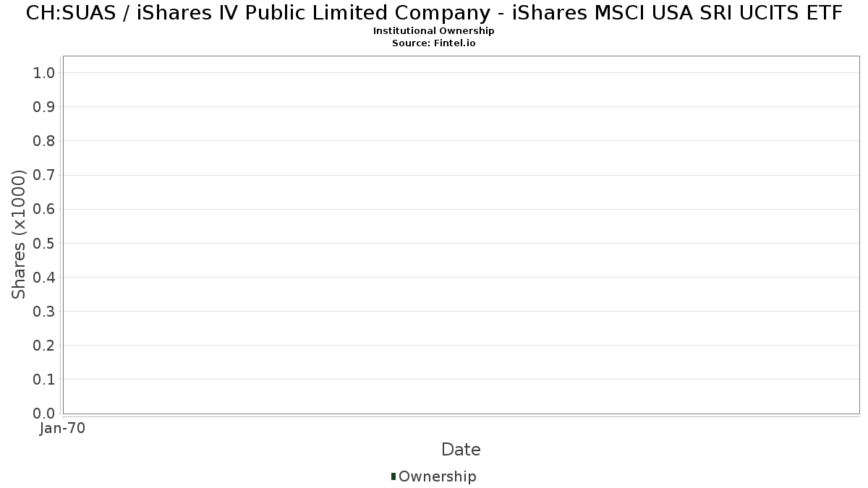Click the 0.2 y-axis tick label
Screen dimensions: 868x488
(x=44, y=346)
